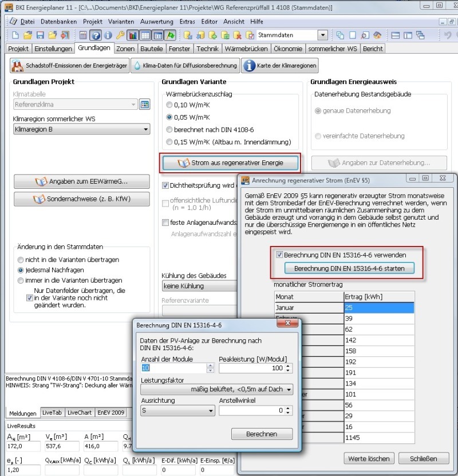Click the open folder icon in the toolbar
This screenshot has width=458, height=476.
(x=27, y=35)
